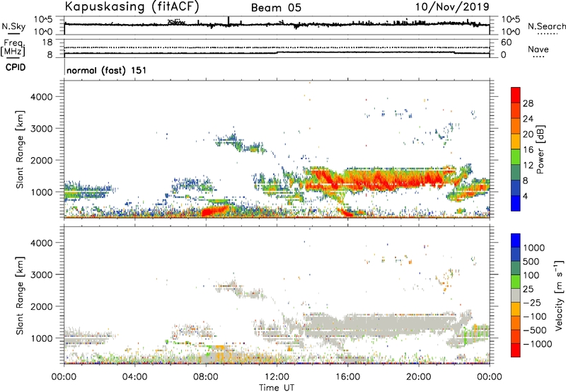
Task: Pick the blue top of velocity colorbar
Action: tap(516, 241)
